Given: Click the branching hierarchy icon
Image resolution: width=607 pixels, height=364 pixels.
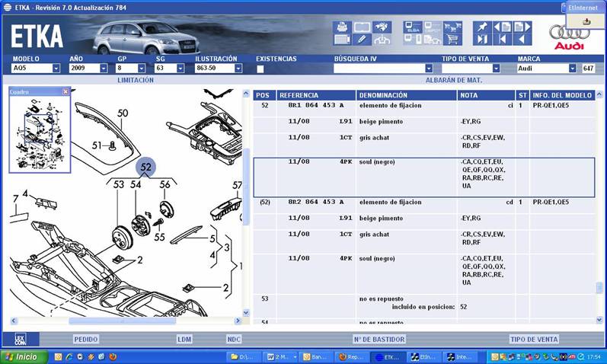Looking at the screenshot, I should [x=382, y=39].
